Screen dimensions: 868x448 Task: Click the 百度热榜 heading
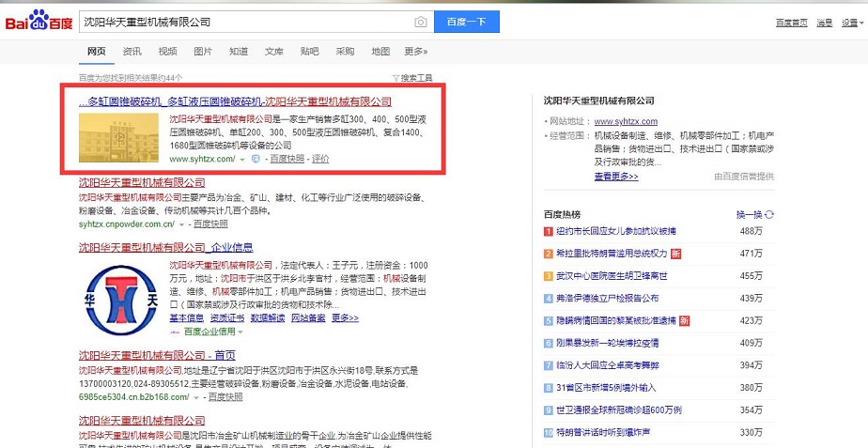[x=562, y=214]
